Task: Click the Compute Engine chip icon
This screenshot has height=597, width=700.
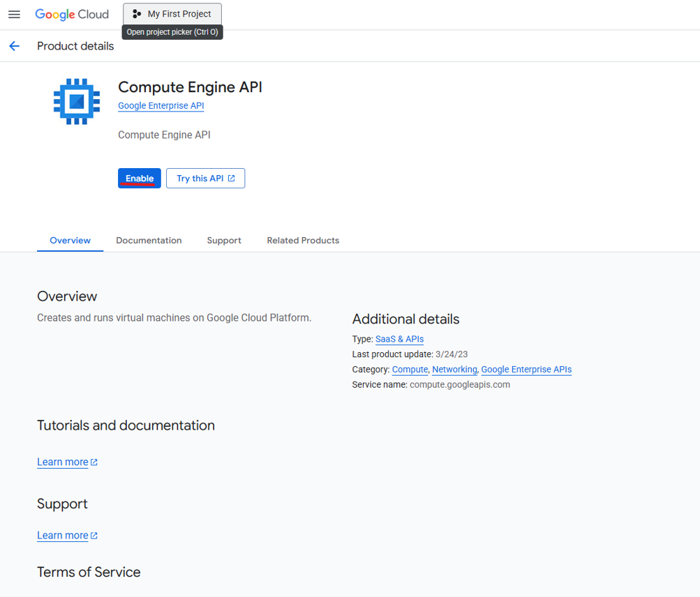Action: [77, 101]
